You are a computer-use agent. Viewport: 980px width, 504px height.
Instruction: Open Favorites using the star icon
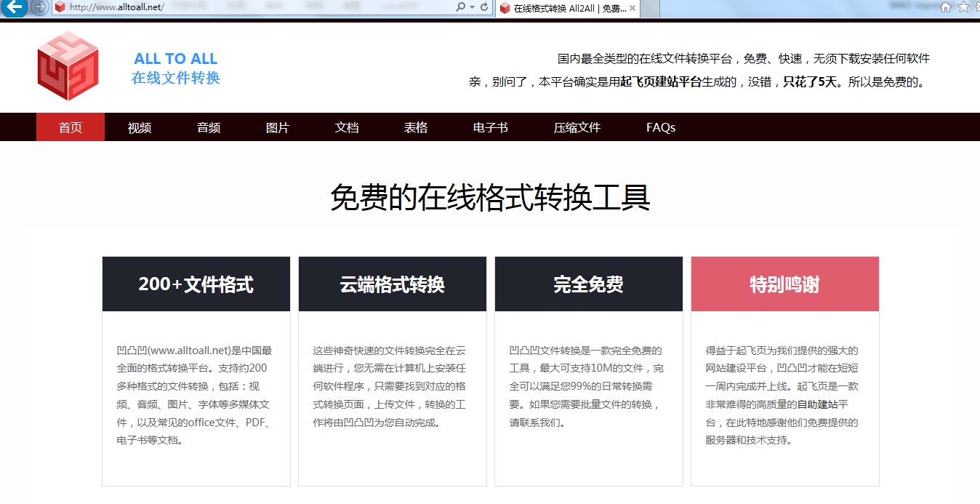click(x=963, y=7)
